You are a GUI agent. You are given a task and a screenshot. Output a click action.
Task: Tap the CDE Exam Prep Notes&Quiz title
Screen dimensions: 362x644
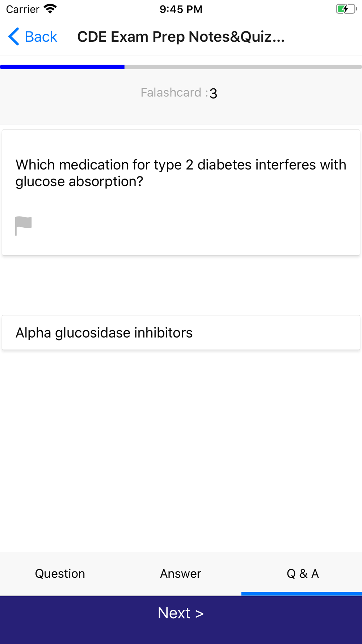(181, 37)
